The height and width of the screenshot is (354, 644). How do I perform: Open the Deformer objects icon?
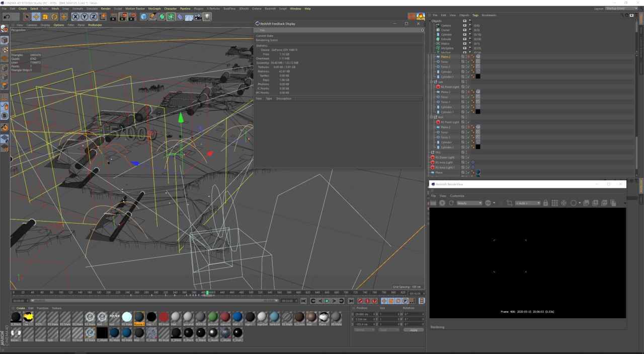[180, 17]
